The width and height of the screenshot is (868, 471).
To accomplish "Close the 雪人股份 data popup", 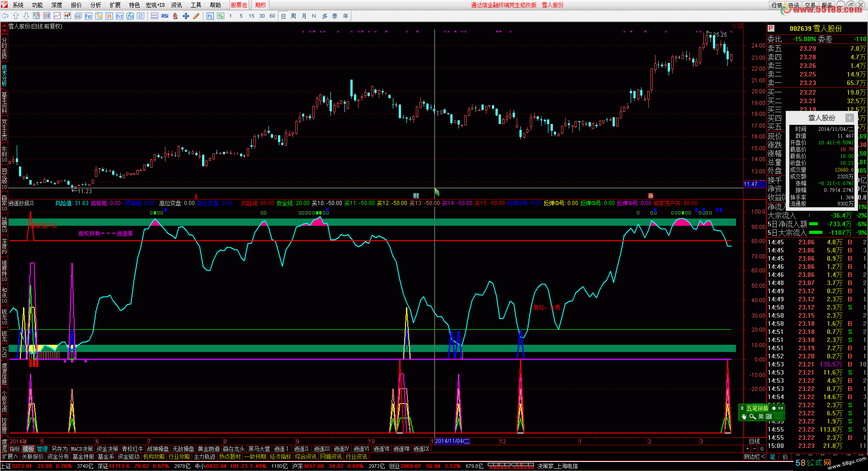I will [x=849, y=118].
